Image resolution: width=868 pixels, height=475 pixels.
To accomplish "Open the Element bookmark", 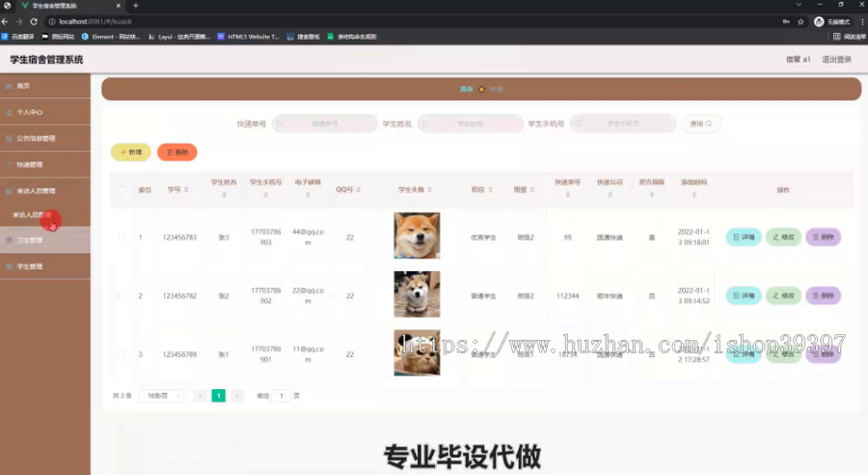I will pos(111,37).
